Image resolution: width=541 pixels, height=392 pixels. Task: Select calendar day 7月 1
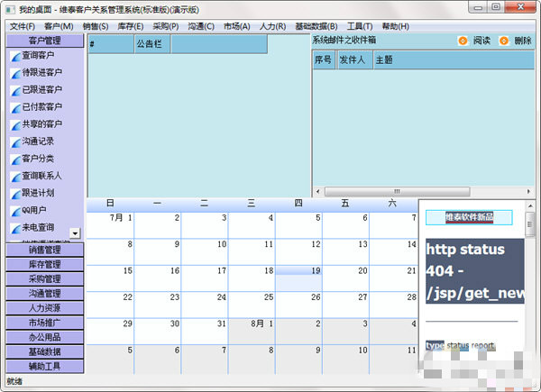[x=110, y=225]
